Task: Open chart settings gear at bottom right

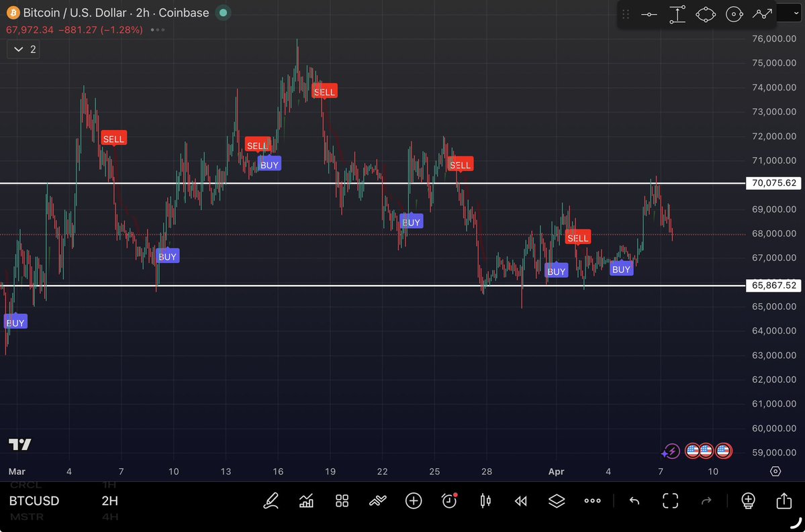Action: (775, 472)
